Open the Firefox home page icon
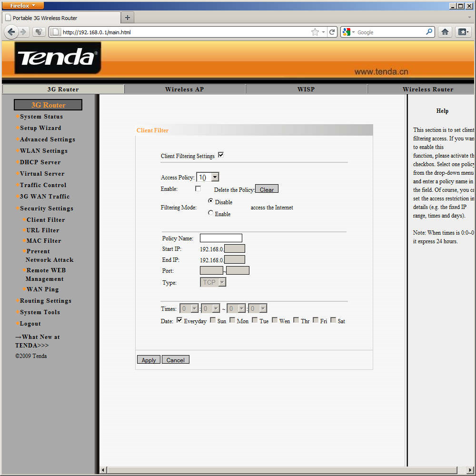The height and width of the screenshot is (476, 476). tap(445, 32)
